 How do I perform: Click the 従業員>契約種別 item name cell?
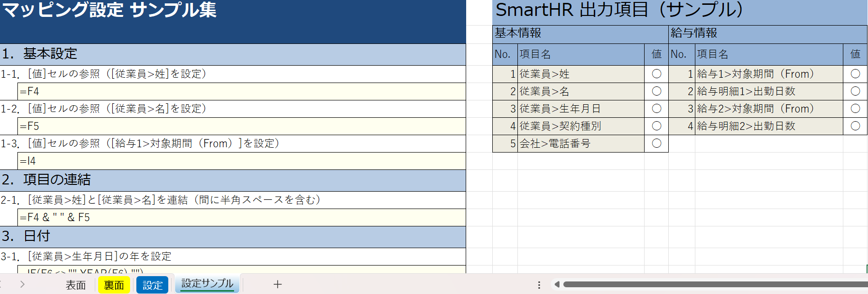click(580, 126)
